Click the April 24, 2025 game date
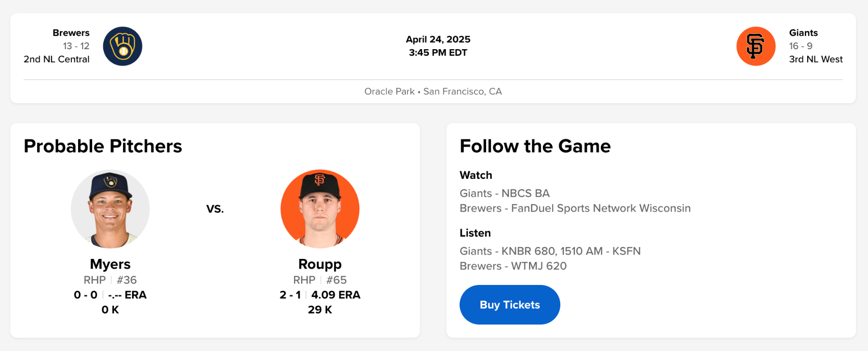 coord(438,40)
